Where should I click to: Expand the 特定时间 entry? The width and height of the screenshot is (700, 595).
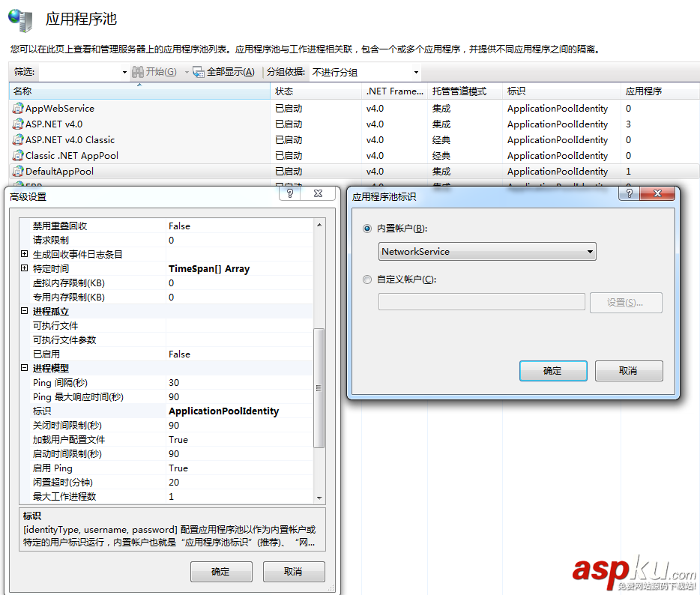tap(23, 268)
